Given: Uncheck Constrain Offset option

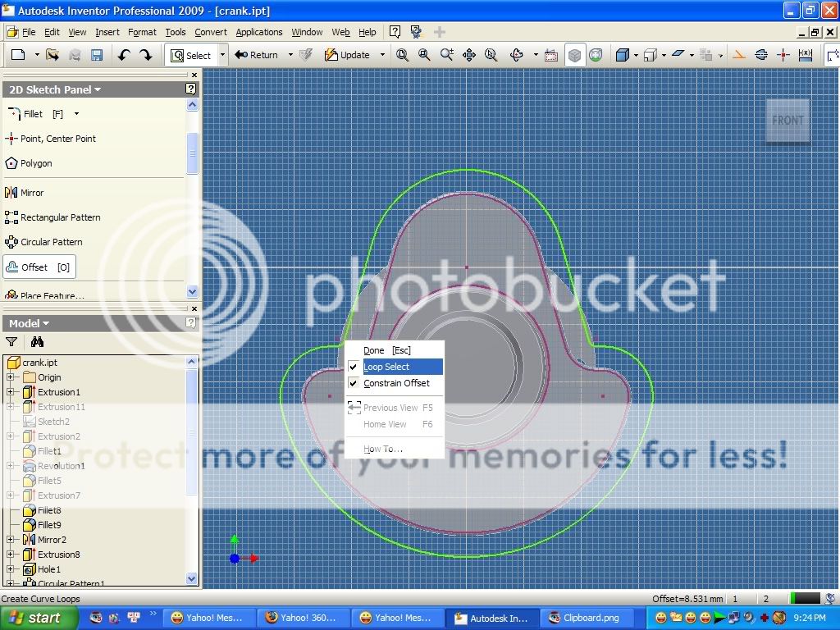Looking at the screenshot, I should (396, 383).
